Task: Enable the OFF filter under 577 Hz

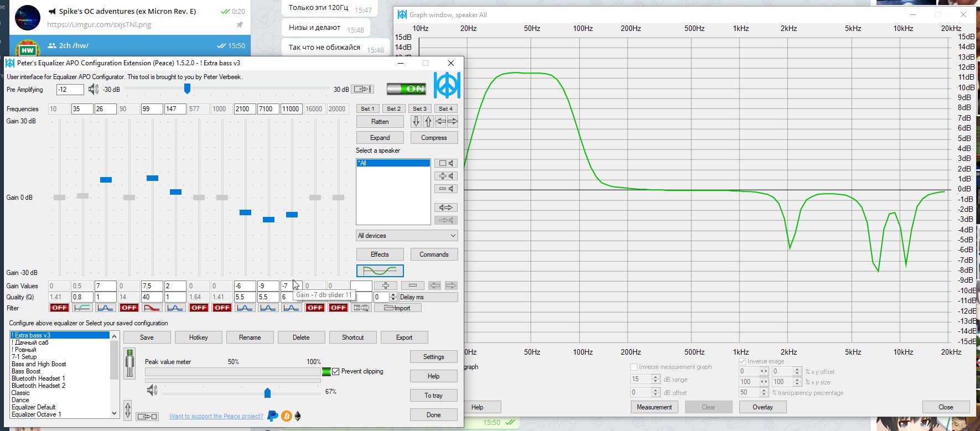Action: coord(199,308)
